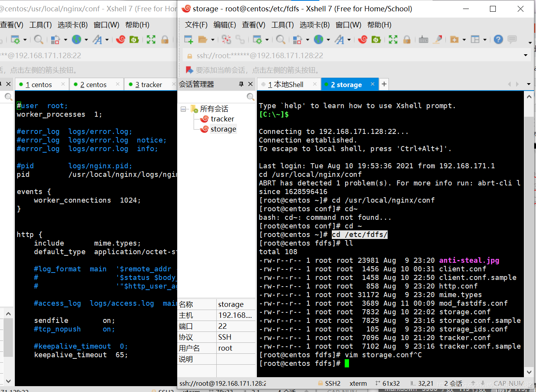
Task: Click keyboard mapping icon in storage toolbar
Action: pyautogui.click(x=424, y=39)
